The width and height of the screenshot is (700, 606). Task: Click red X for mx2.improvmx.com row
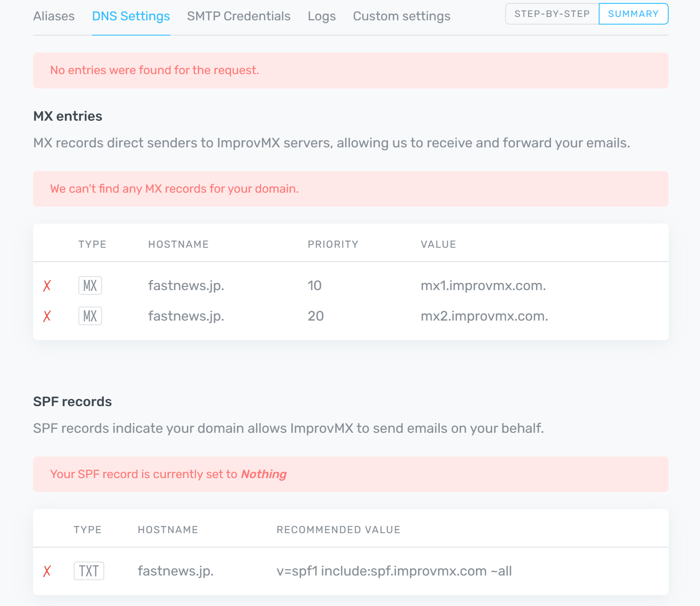tap(47, 316)
